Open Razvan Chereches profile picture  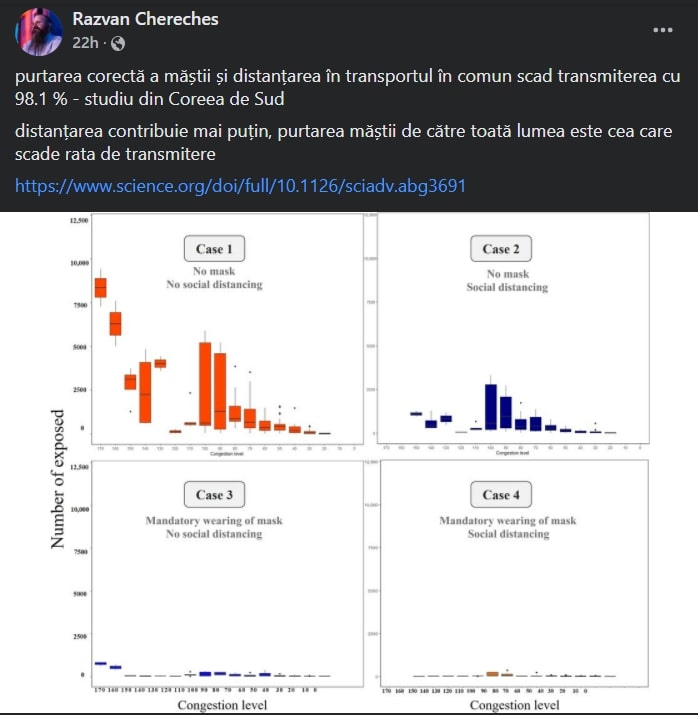(38, 31)
